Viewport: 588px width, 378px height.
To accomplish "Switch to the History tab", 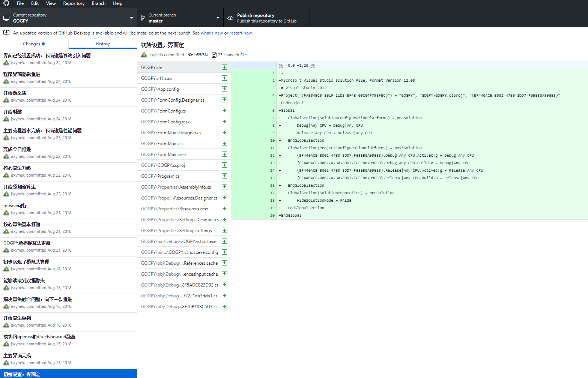I will coord(102,44).
